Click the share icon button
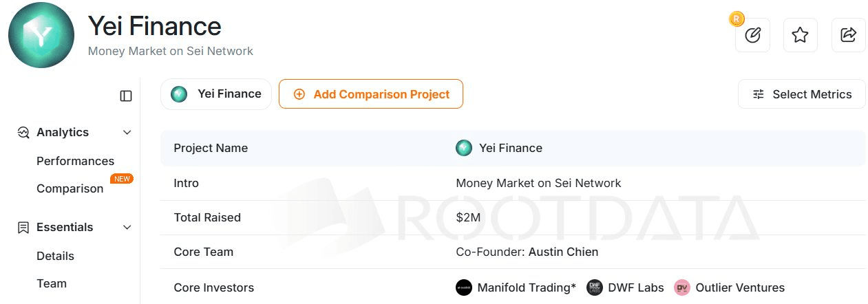 point(848,35)
